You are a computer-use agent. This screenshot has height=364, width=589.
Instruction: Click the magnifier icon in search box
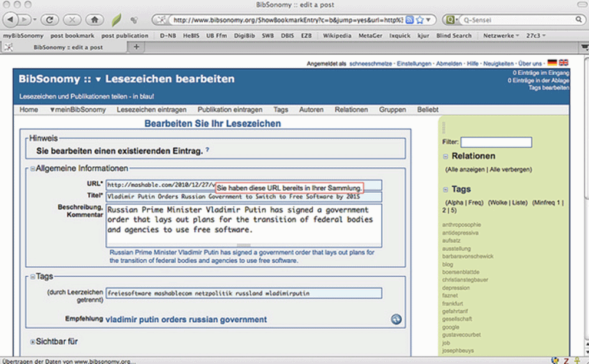click(x=579, y=19)
